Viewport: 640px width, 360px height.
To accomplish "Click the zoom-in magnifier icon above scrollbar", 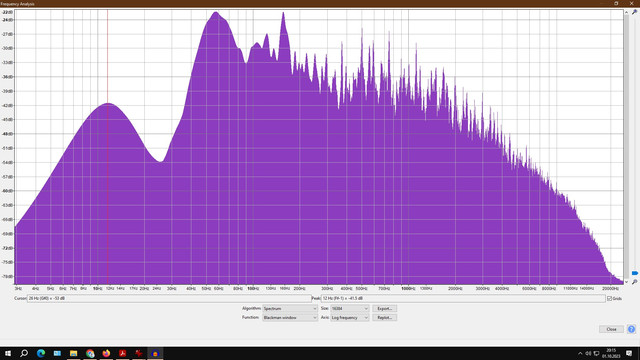I will 634,12.
